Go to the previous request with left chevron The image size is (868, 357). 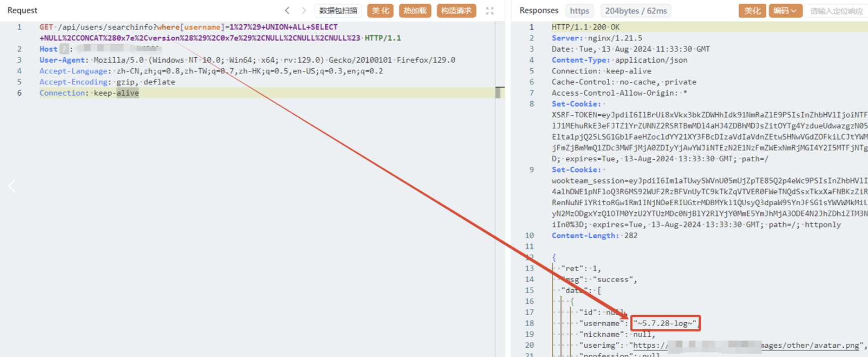click(x=287, y=10)
